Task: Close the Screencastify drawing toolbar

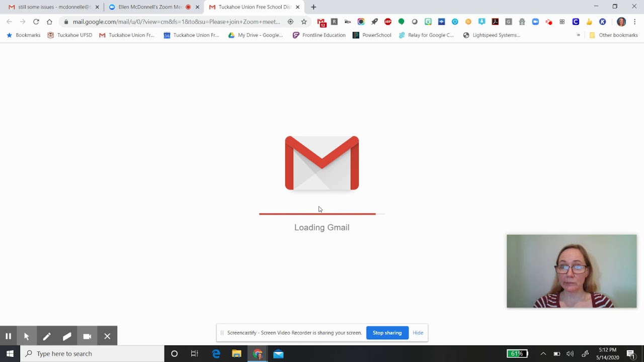Action: (107, 336)
